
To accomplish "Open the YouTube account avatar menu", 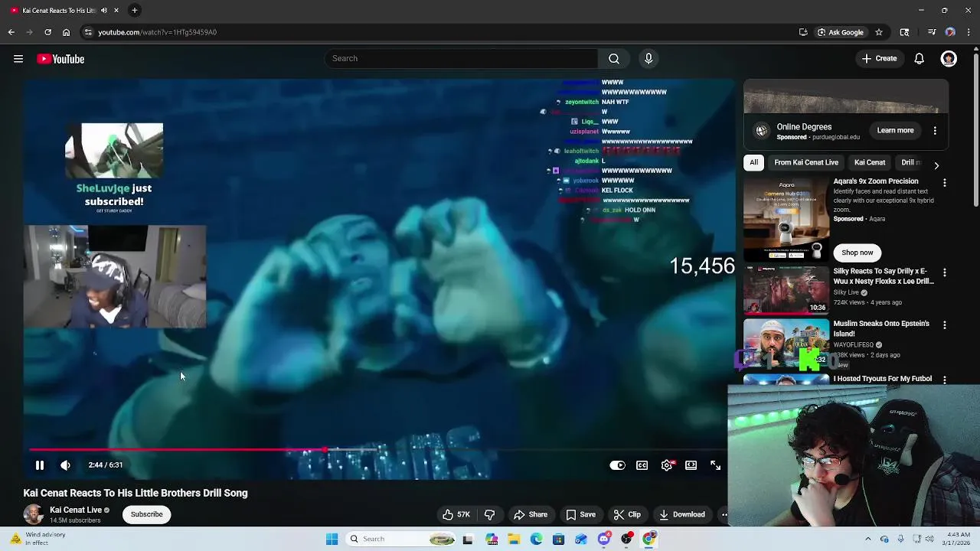I will (949, 59).
